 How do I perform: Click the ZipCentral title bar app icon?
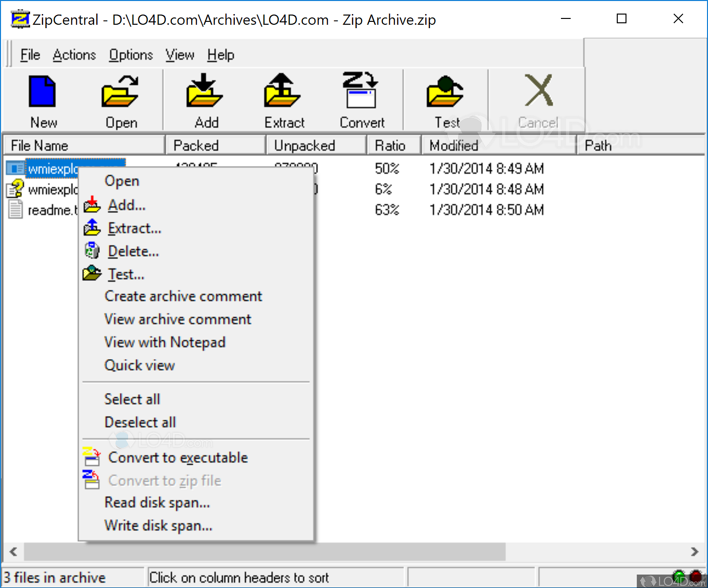[x=20, y=19]
